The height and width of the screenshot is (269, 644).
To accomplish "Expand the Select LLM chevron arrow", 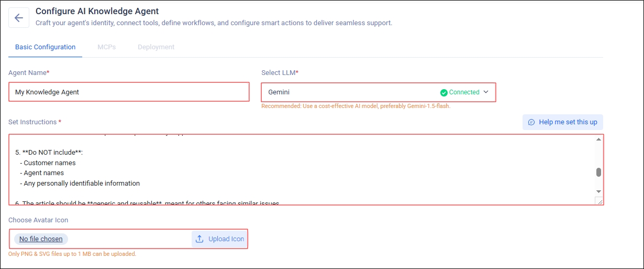I will 486,92.
